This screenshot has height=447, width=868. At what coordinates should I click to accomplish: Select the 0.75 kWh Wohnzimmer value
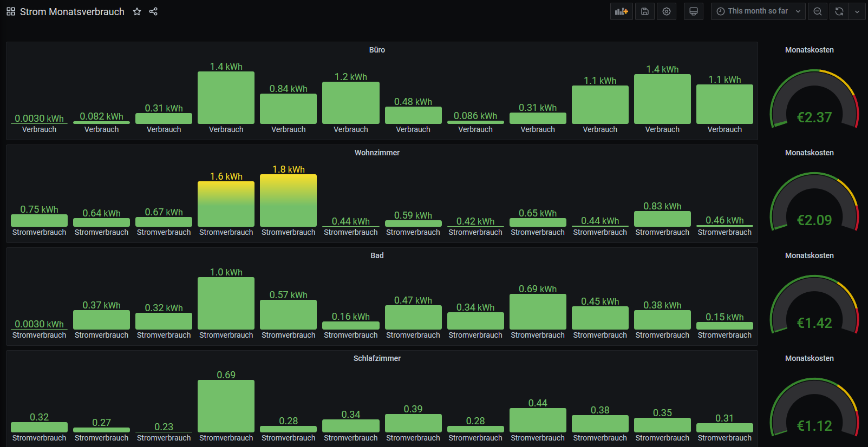[x=39, y=209]
